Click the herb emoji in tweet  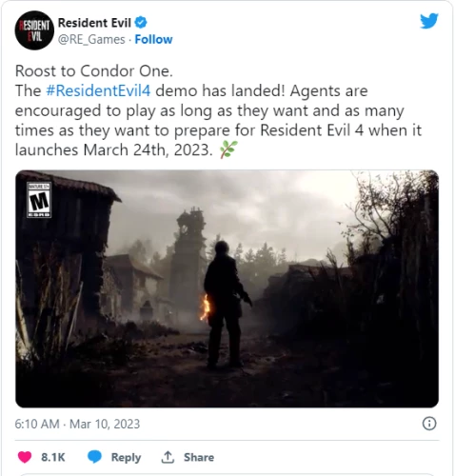tap(228, 149)
